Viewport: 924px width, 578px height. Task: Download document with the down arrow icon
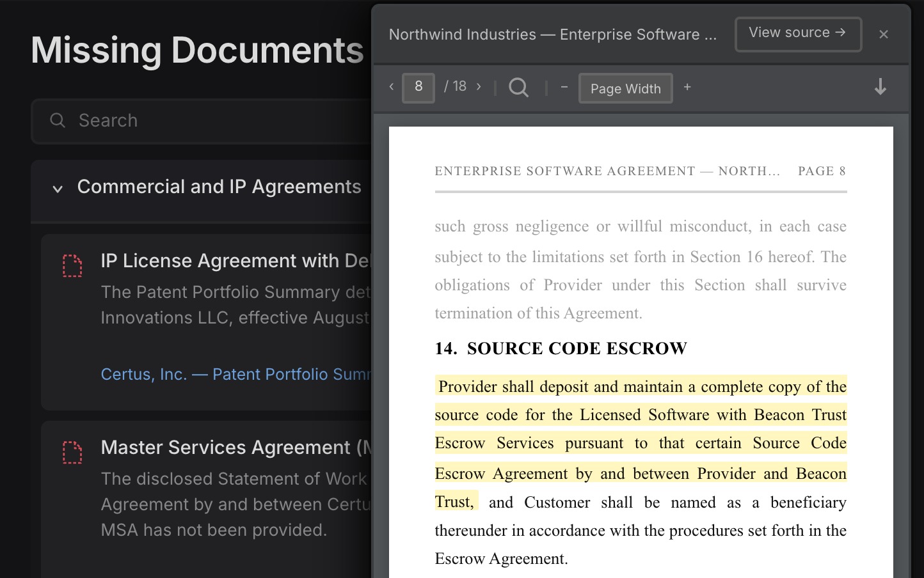point(880,87)
